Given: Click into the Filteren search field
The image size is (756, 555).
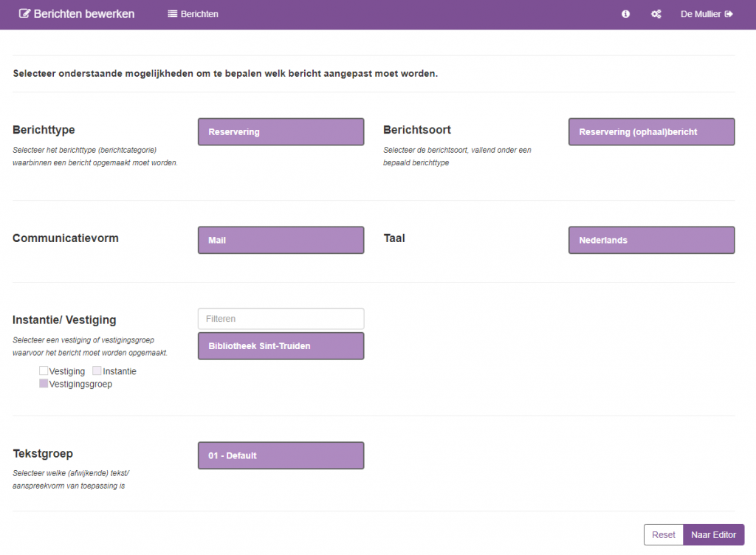Looking at the screenshot, I should coord(281,319).
